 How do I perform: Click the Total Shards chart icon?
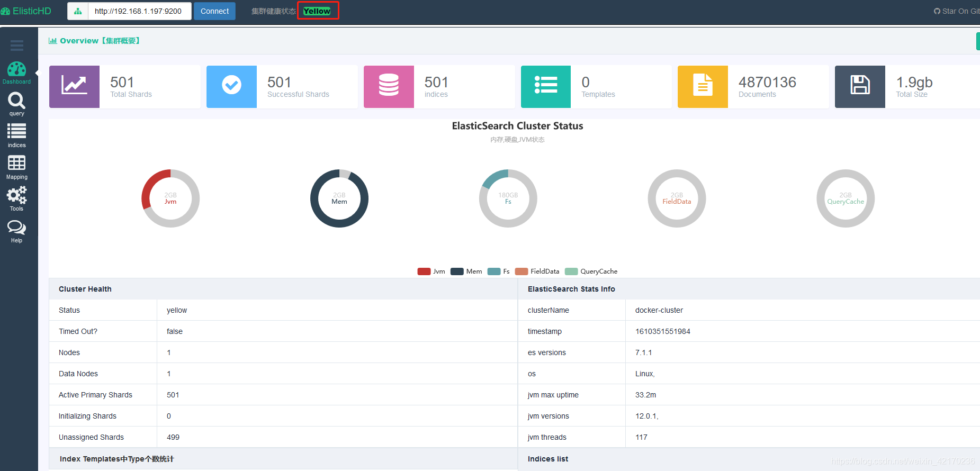(x=74, y=87)
